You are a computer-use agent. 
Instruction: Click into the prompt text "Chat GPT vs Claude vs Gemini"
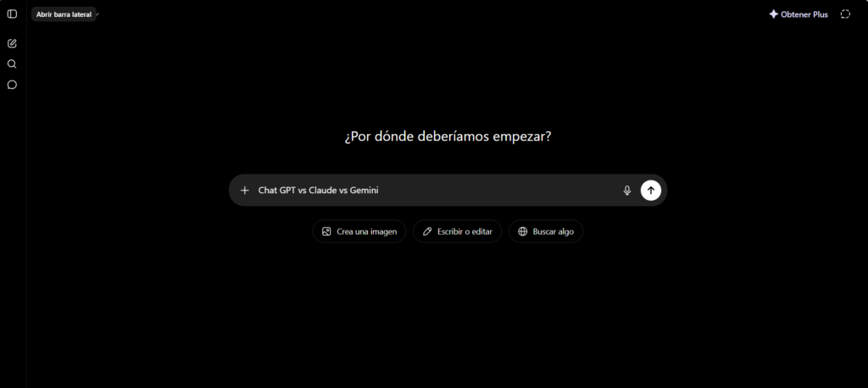[319, 191]
